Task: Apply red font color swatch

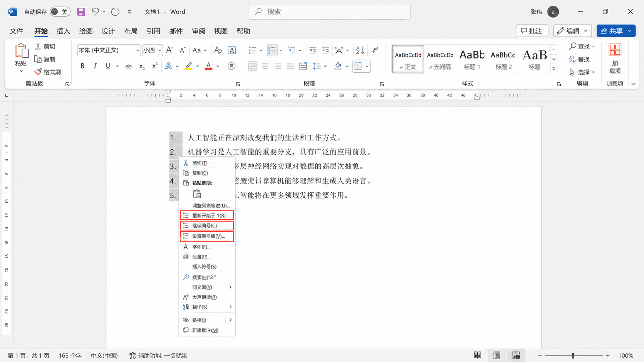Action: click(209, 66)
